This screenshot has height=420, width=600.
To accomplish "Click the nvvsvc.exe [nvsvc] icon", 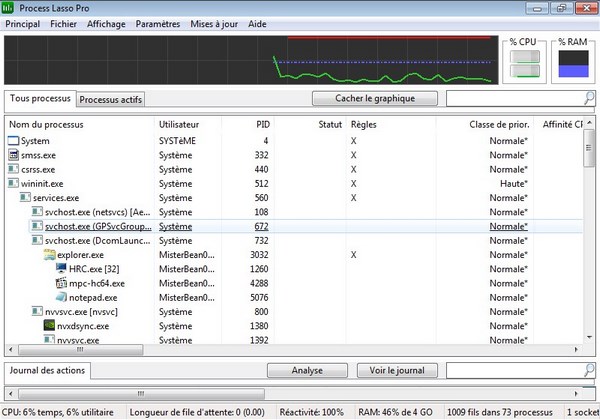I will pyautogui.click(x=37, y=311).
